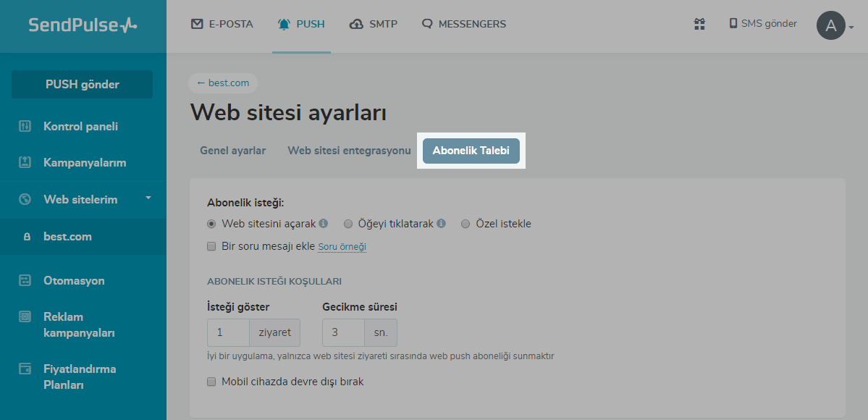
Task: Click the SendPulse logo
Action: pyautogui.click(x=83, y=25)
